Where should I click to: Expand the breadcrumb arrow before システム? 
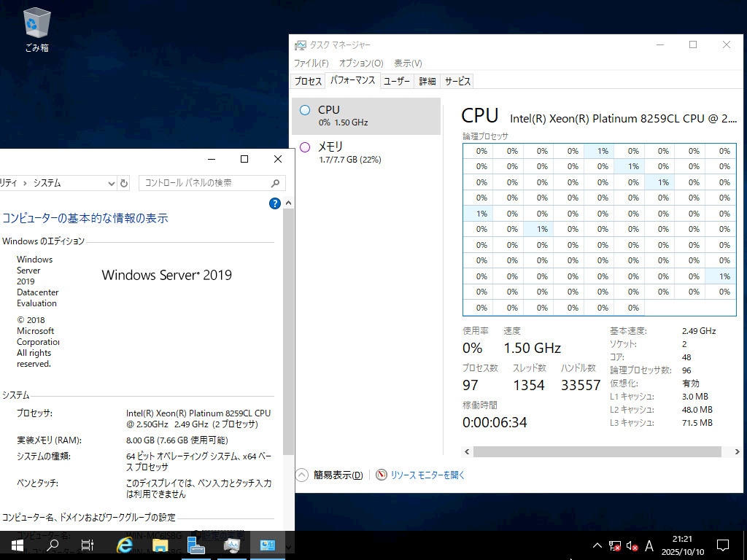click(x=25, y=183)
